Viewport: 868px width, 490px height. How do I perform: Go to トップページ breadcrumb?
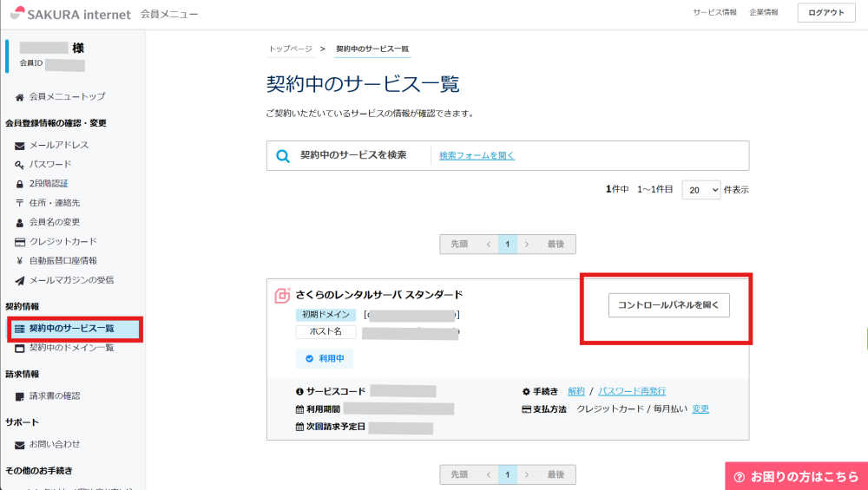point(291,49)
